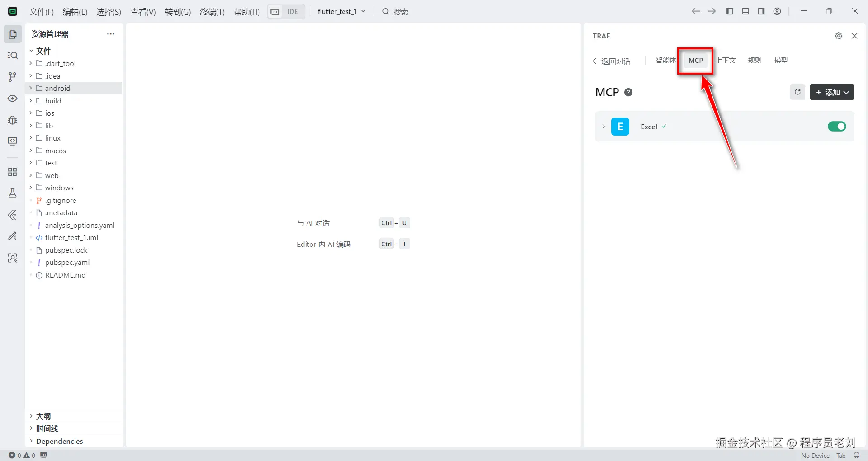Viewport: 868px width, 461px height.
Task: Open the ports panel icon in status bar
Action: [43, 456]
